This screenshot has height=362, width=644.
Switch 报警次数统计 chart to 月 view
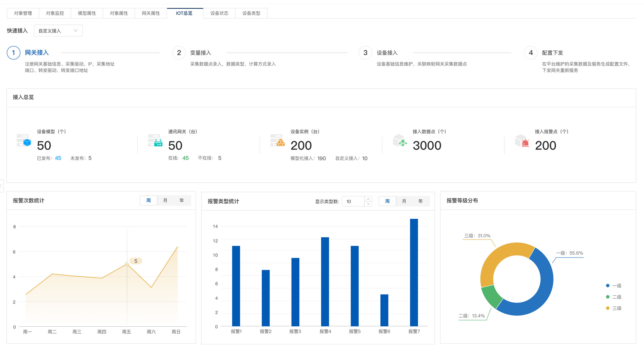(x=165, y=201)
